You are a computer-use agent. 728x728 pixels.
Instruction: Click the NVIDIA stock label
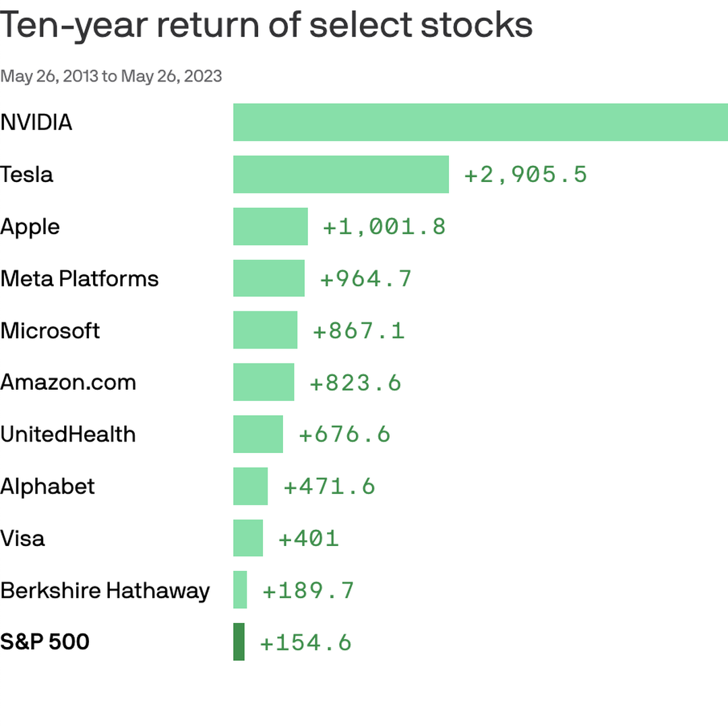click(x=36, y=123)
